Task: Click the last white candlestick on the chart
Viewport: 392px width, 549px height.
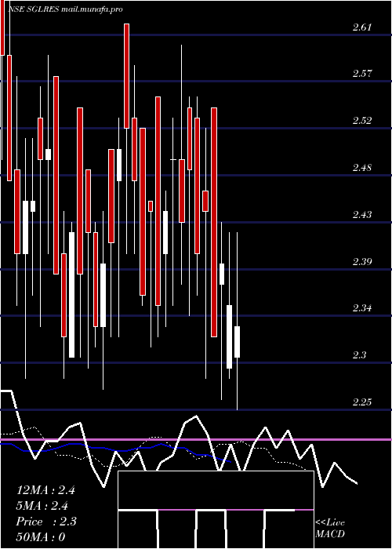Action: (237, 342)
